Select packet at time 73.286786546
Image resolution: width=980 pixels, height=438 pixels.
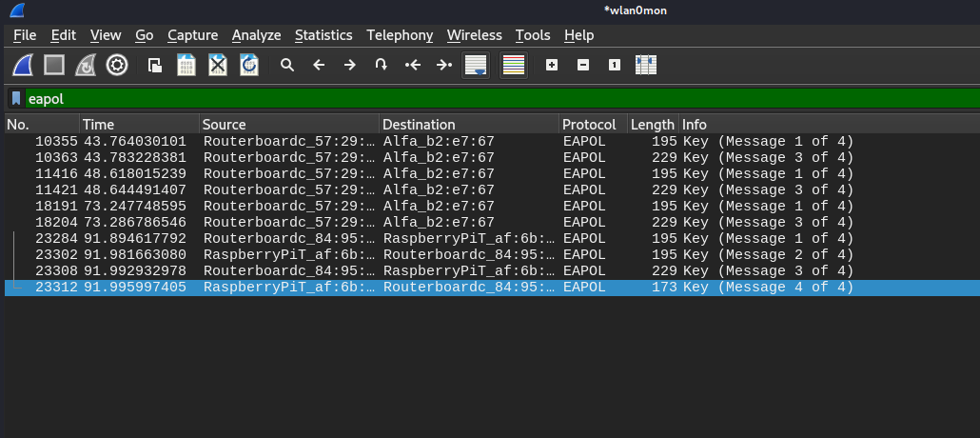(492, 223)
